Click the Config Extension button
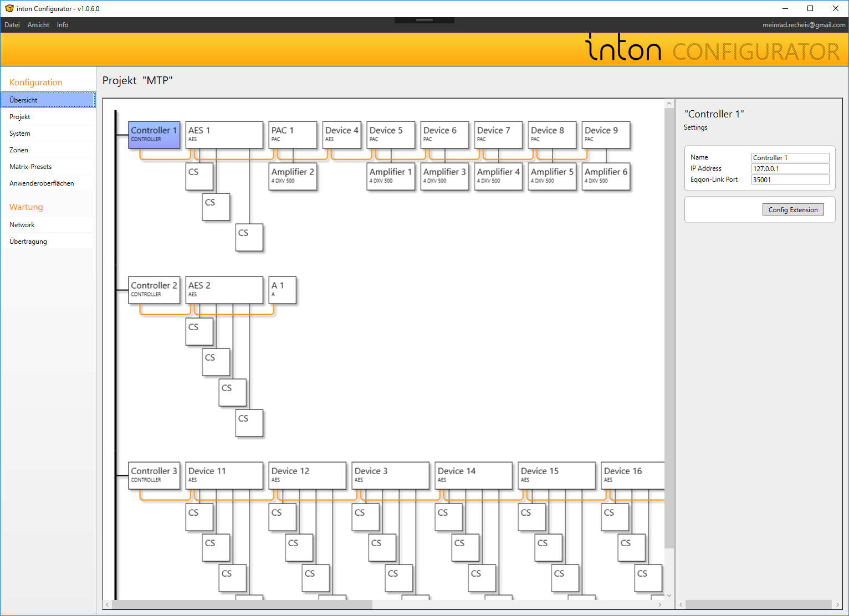The image size is (849, 616). point(793,209)
